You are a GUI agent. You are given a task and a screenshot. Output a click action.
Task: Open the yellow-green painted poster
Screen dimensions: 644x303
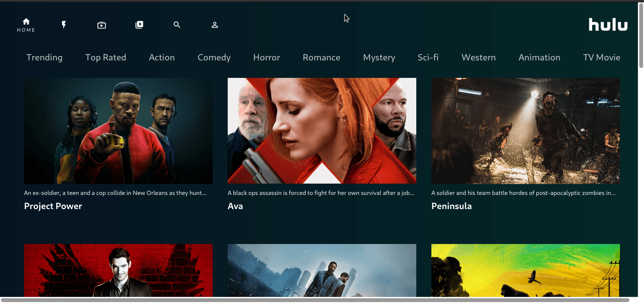pos(526,270)
